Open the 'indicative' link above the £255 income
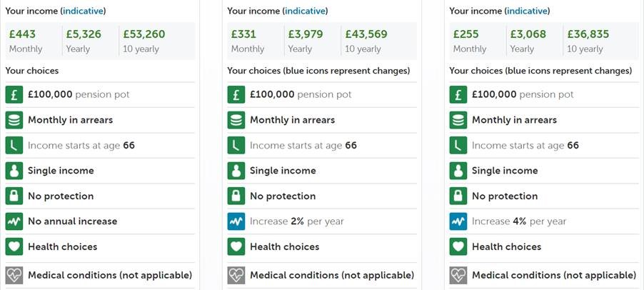The height and width of the screenshot is (290, 644). tap(527, 11)
